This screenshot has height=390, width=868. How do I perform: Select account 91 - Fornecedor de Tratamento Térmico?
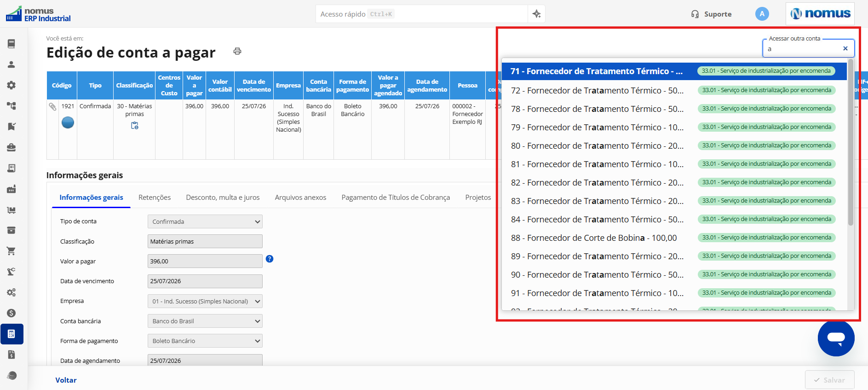coord(674,293)
